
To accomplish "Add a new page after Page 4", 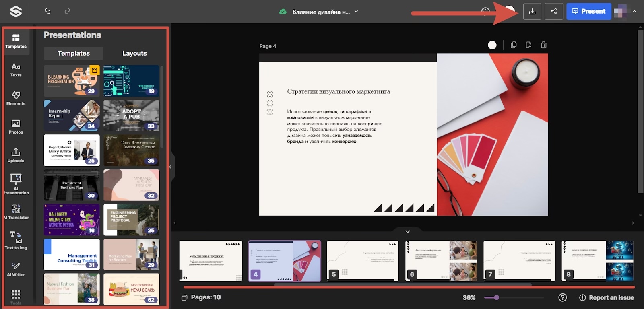I will (x=528, y=45).
